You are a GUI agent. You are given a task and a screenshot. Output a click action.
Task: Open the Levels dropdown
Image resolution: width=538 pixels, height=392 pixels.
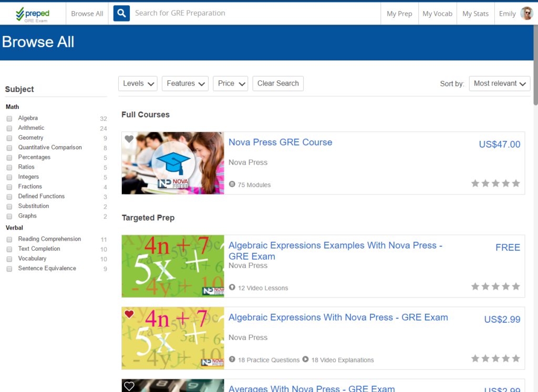coord(138,84)
